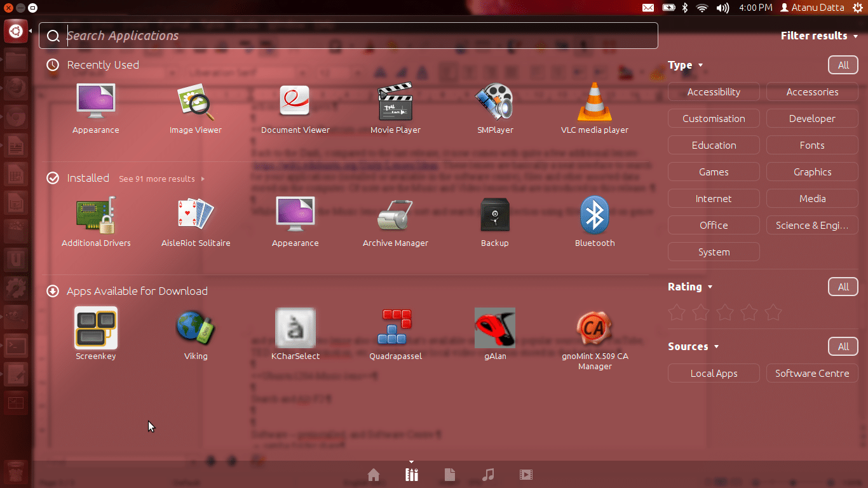Open the Bluetooth application icon
Viewport: 868px width, 488px height.
point(594,216)
